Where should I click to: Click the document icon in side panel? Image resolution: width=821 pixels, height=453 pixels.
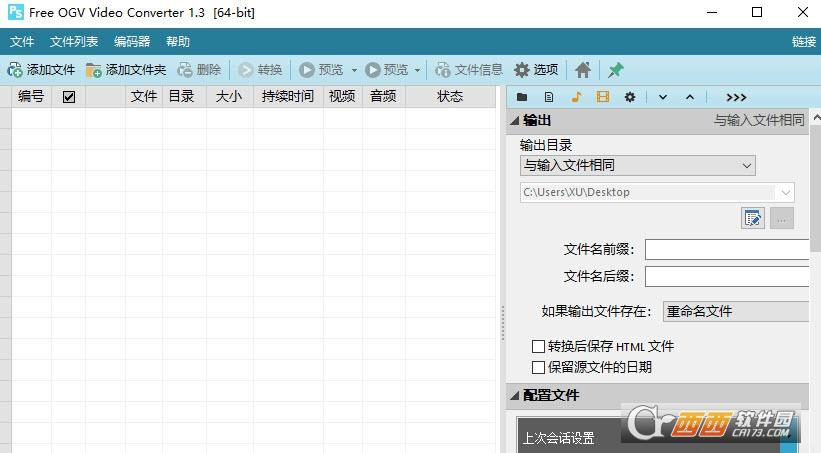[x=549, y=97]
